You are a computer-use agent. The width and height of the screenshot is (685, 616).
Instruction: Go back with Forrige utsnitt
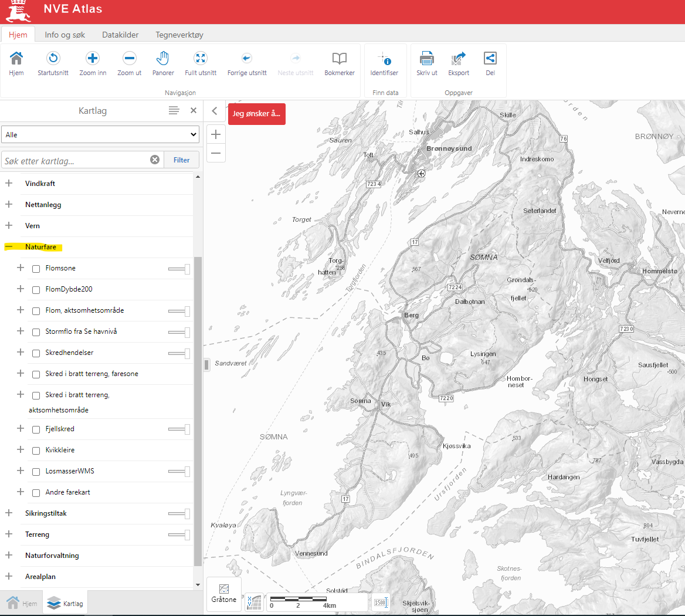(247, 58)
